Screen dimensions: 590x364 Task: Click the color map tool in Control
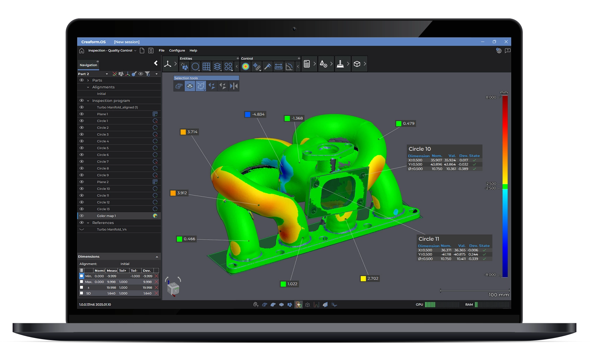(x=245, y=67)
